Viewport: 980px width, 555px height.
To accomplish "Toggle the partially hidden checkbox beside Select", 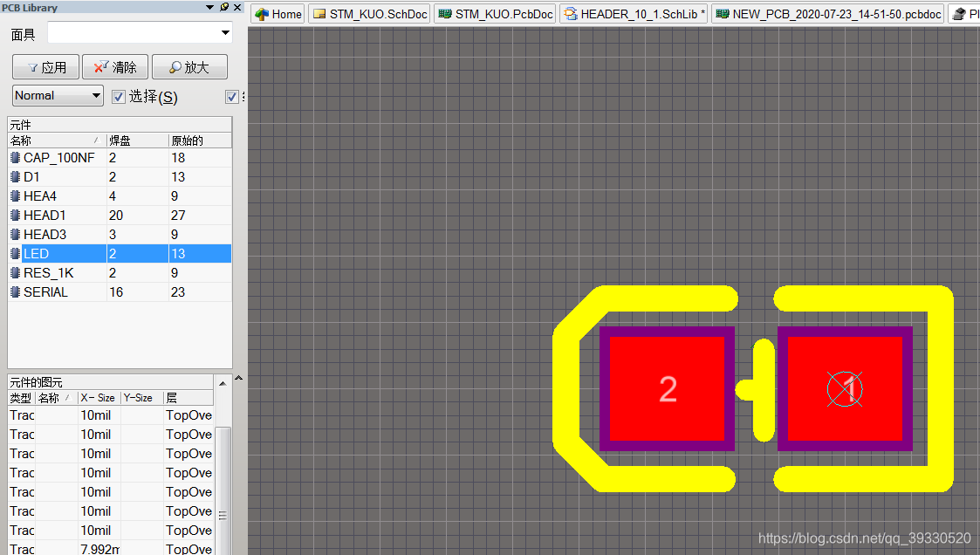I will pos(232,96).
